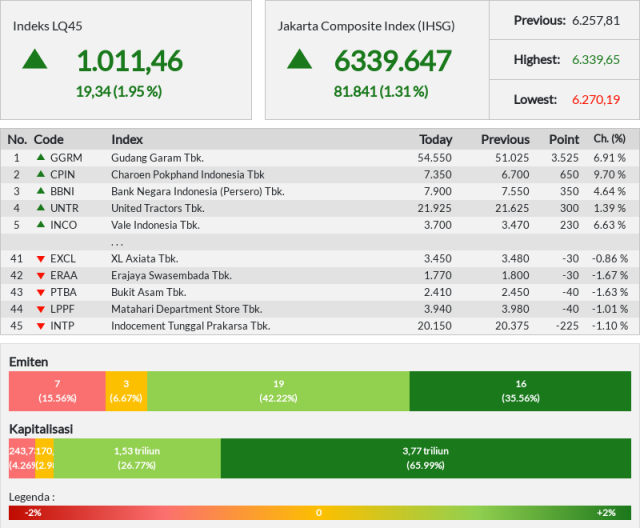Click the Point column header
Viewport: 640px width, 528px height.
[x=564, y=140]
